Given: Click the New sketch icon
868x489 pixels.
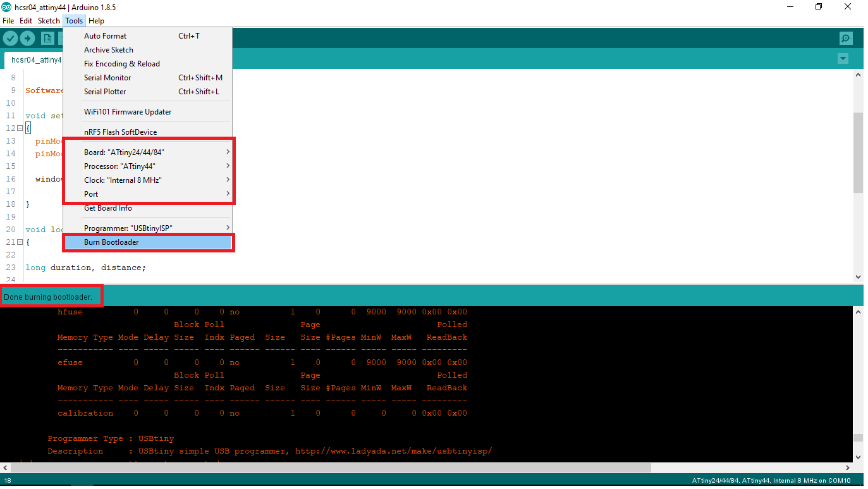Looking at the screenshot, I should 47,38.
